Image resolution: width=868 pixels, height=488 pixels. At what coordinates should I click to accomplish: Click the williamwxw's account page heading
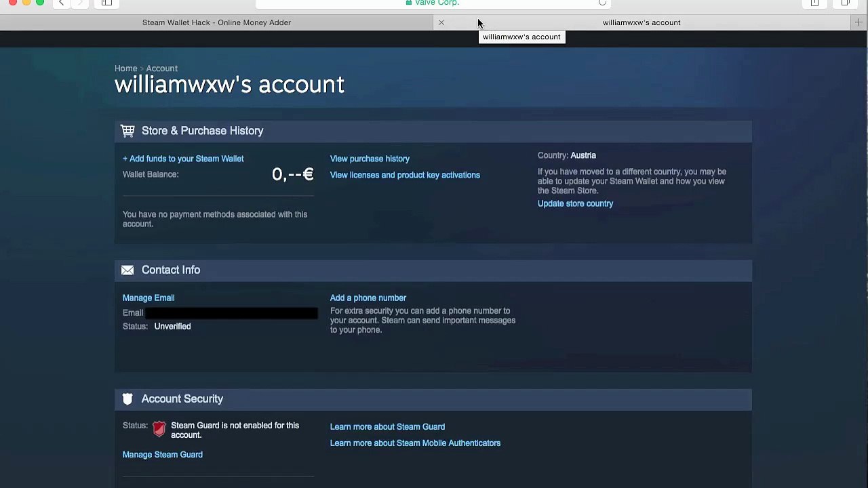(229, 85)
